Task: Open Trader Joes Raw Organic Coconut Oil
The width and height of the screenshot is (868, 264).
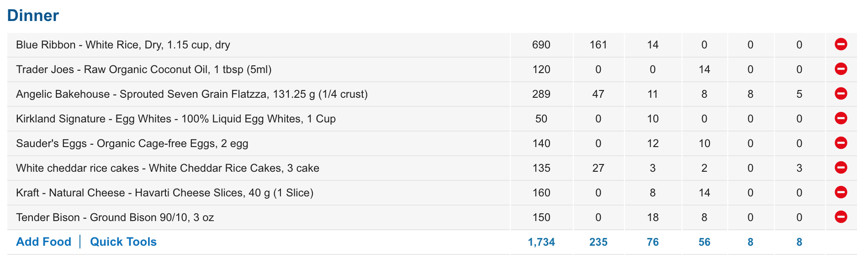Action: 144,69
